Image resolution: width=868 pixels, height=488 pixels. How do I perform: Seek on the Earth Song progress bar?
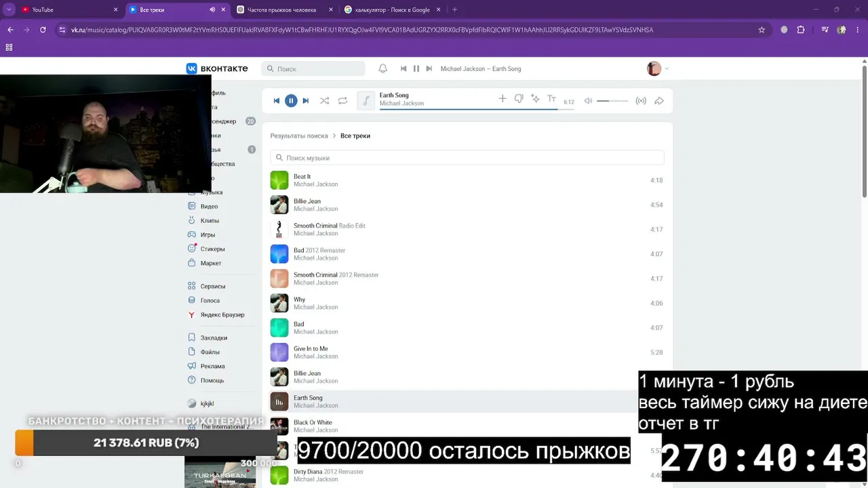pos(477,108)
